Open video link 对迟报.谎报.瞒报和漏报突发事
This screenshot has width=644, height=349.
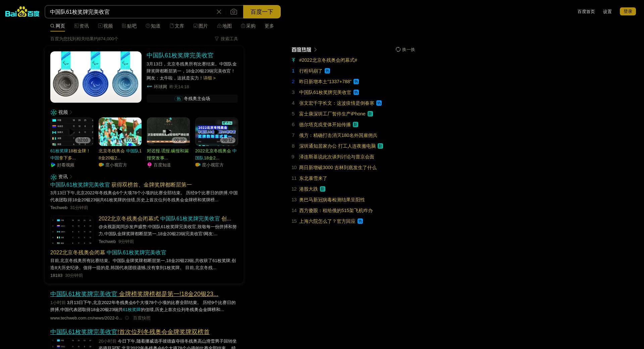click(168, 154)
